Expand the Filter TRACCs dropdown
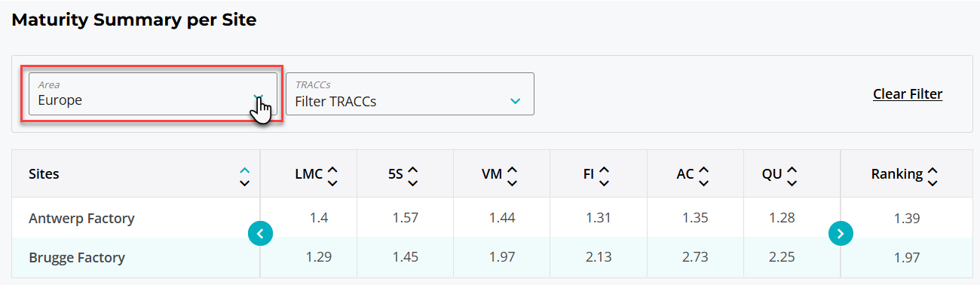 409,94
